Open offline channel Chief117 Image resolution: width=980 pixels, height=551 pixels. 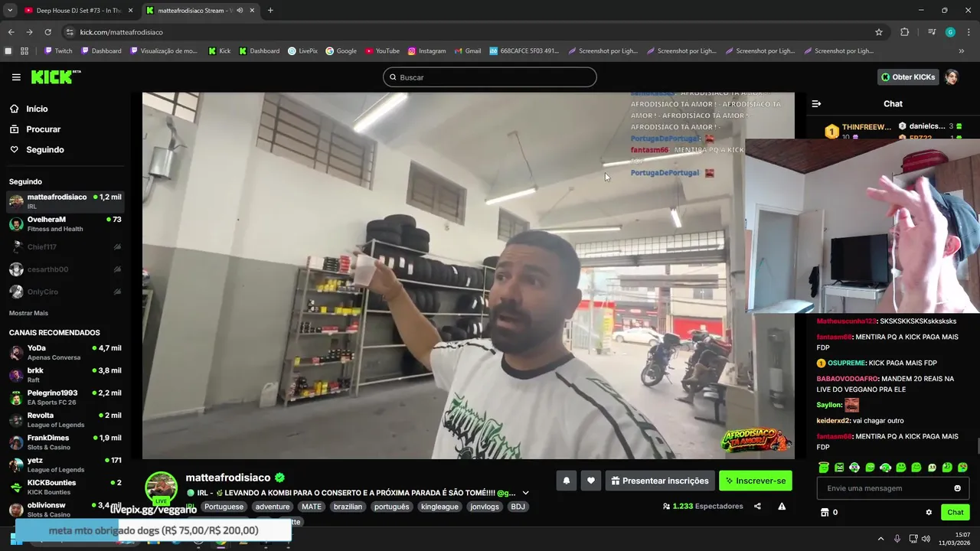pos(65,247)
